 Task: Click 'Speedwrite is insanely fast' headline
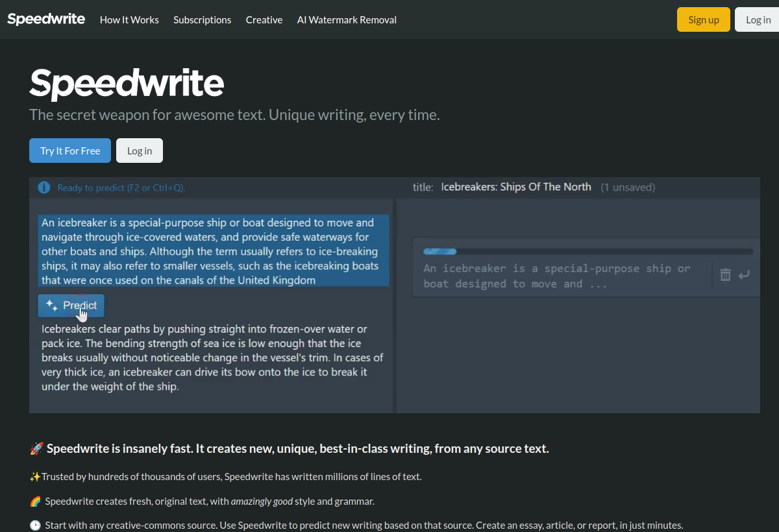[x=298, y=448]
